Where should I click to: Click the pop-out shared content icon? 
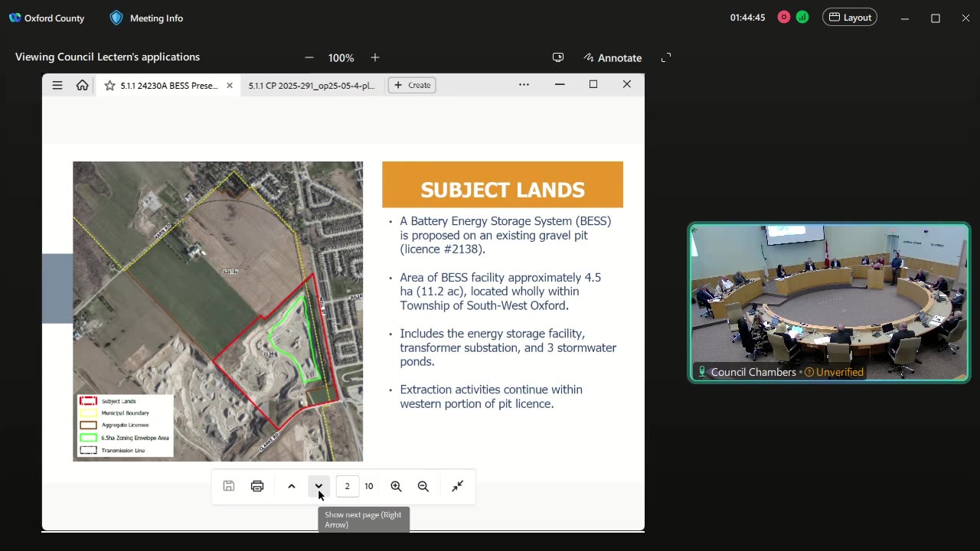[x=558, y=57]
